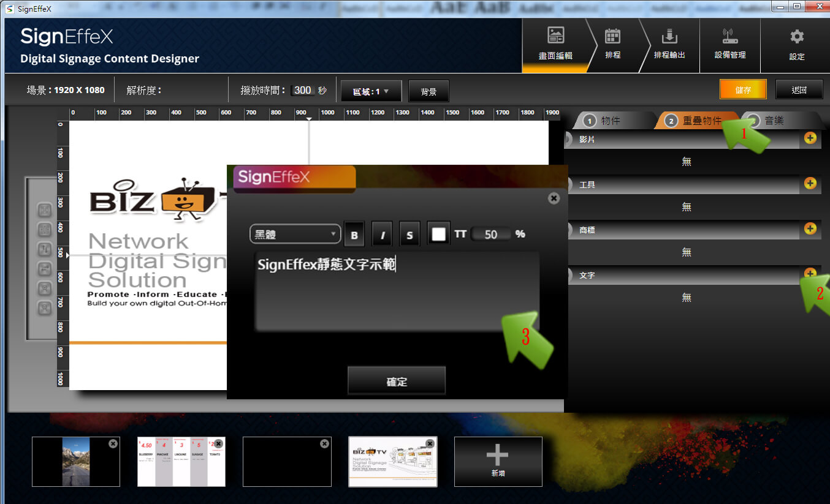
Task: Click the 新增 add scene thumbnail
Action: pos(498,461)
